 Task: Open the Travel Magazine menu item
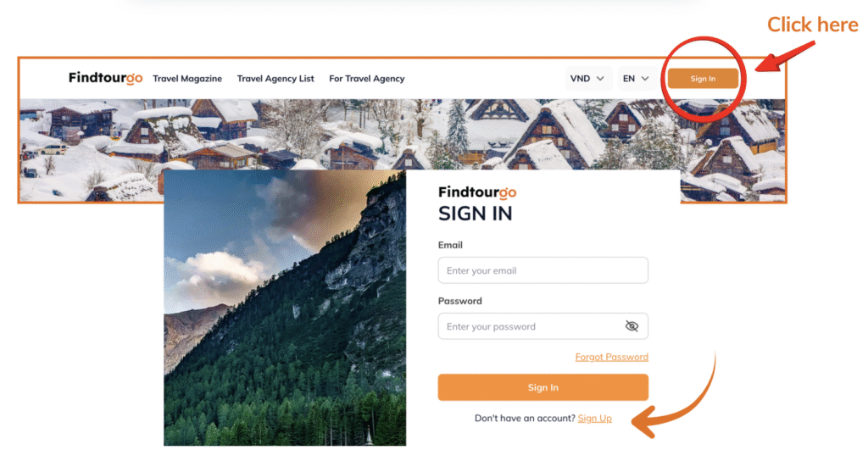tap(187, 79)
